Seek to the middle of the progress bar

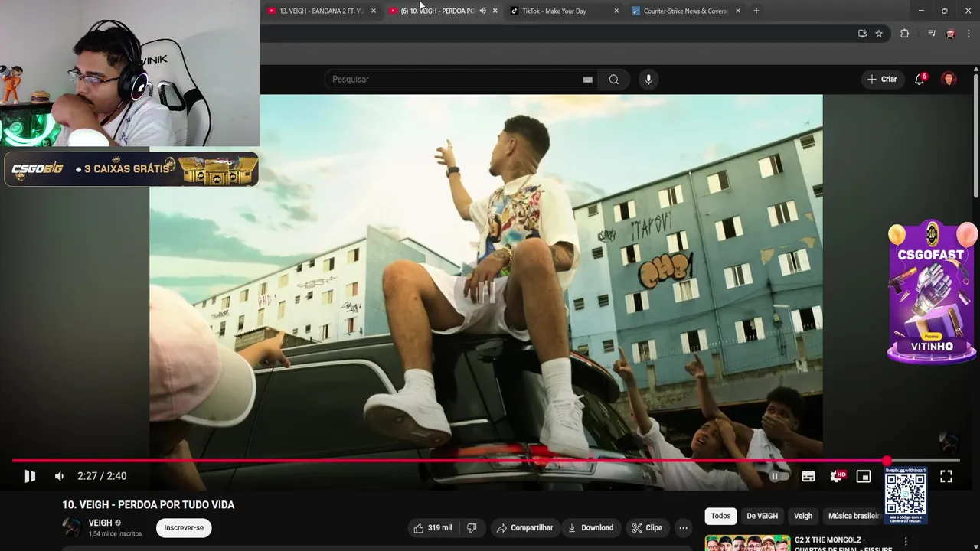coord(486,461)
